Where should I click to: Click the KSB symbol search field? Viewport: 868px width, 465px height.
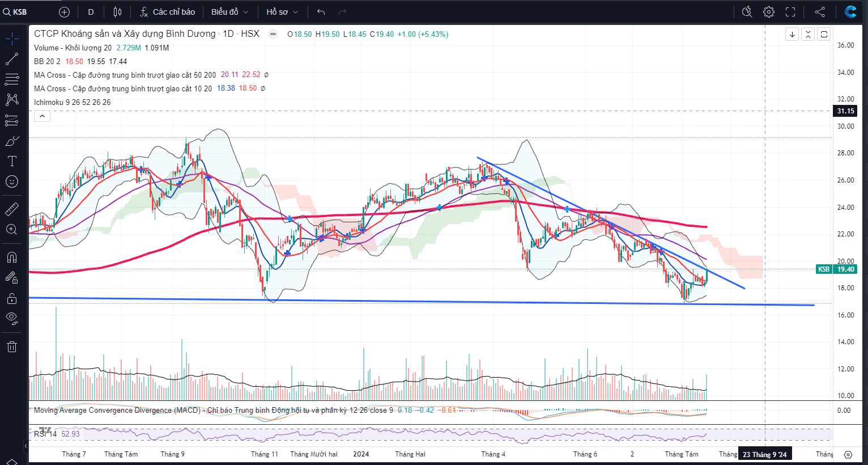pos(27,12)
